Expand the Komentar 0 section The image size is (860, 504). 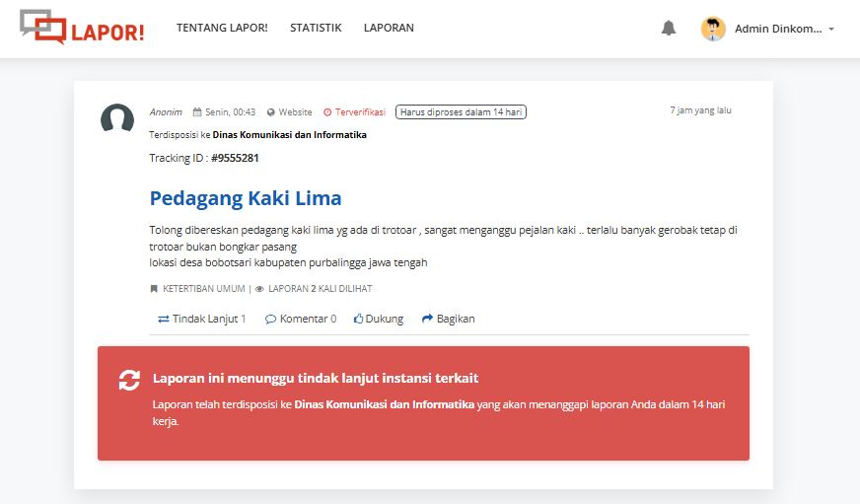click(301, 319)
